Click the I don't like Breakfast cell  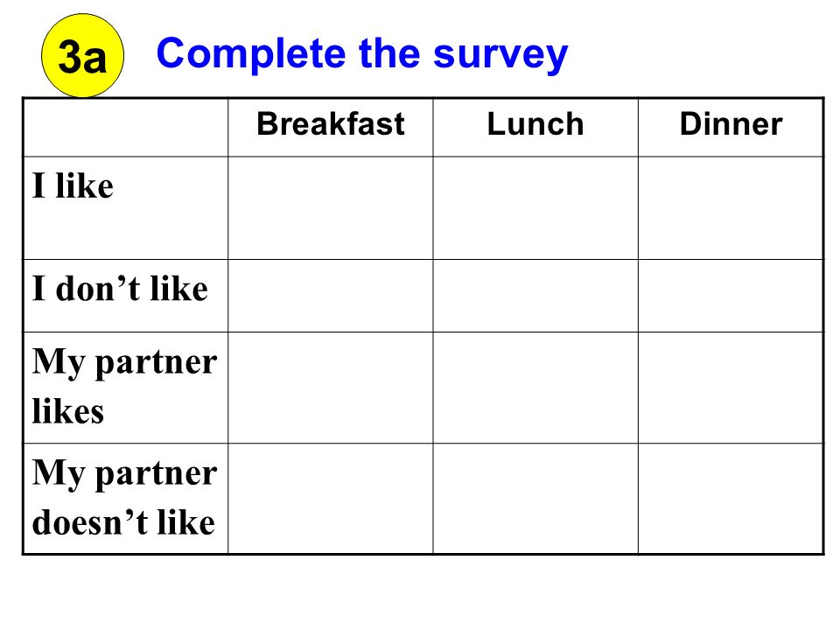pos(331,297)
